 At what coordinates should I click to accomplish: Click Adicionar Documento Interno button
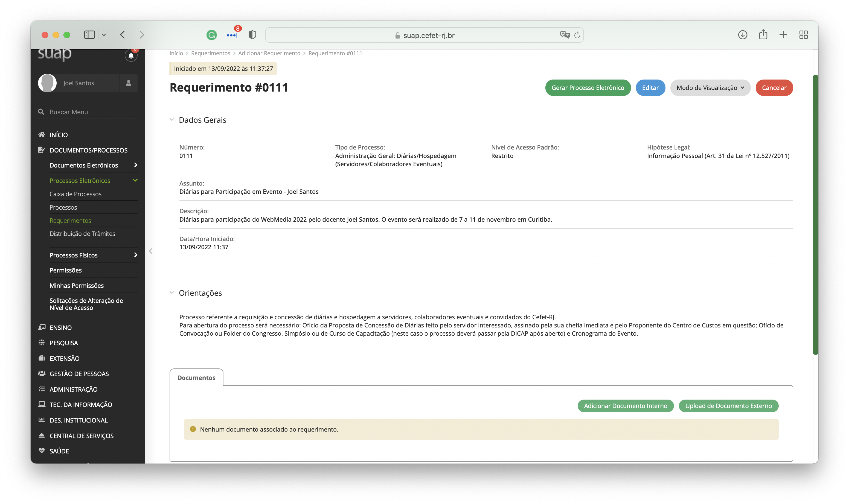[625, 406]
